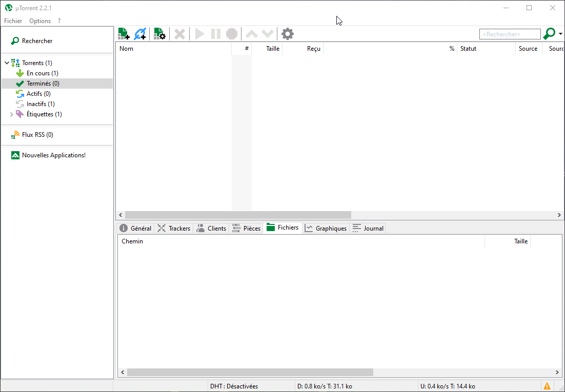The width and height of the screenshot is (565, 392).
Task: Switch to the Graphiques tab
Action: point(326,228)
